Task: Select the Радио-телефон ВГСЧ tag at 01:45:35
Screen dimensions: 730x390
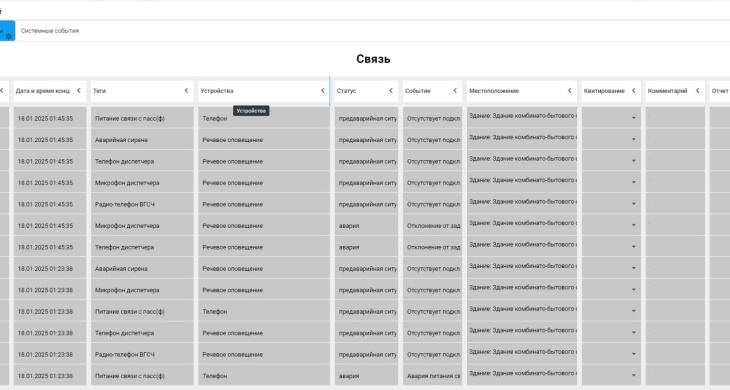Action: (125, 204)
